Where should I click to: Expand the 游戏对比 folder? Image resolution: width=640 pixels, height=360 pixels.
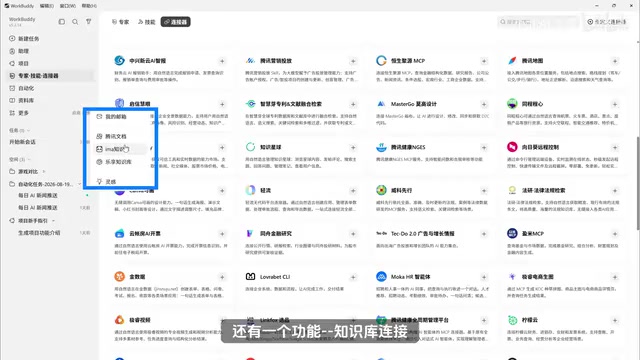pyautogui.click(x=44, y=171)
